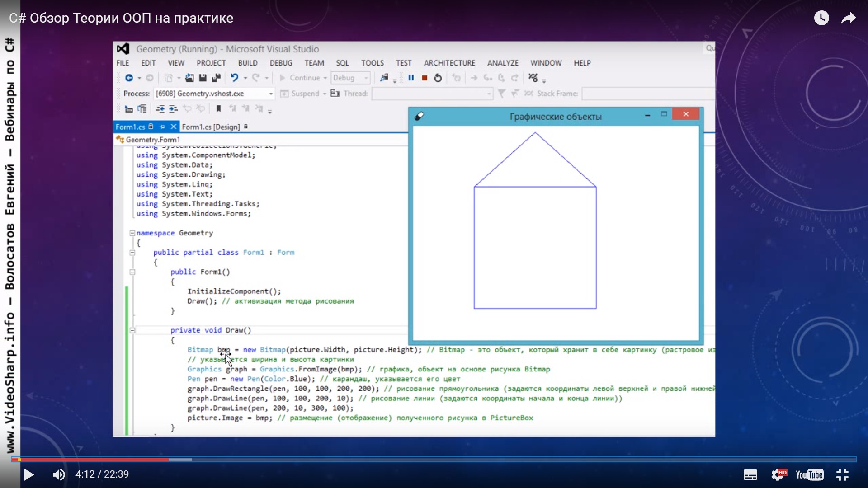Mute the video volume speaker icon
This screenshot has height=488, width=868.
(x=58, y=474)
